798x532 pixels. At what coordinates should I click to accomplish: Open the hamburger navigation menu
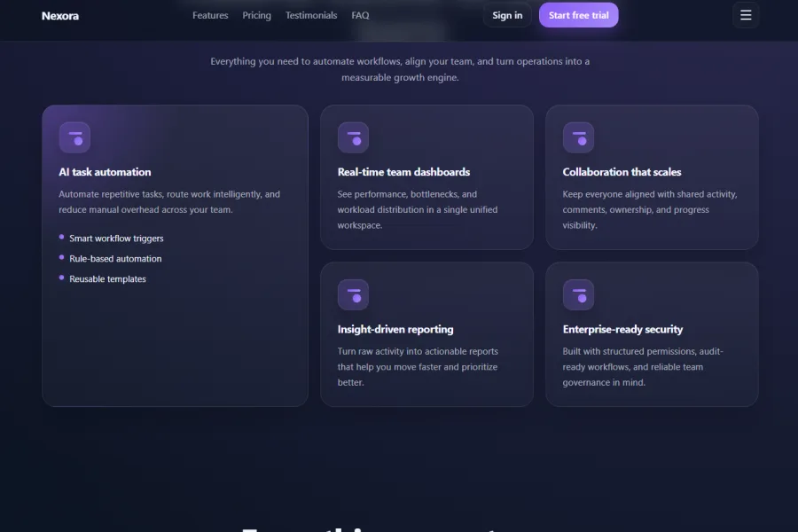point(746,15)
